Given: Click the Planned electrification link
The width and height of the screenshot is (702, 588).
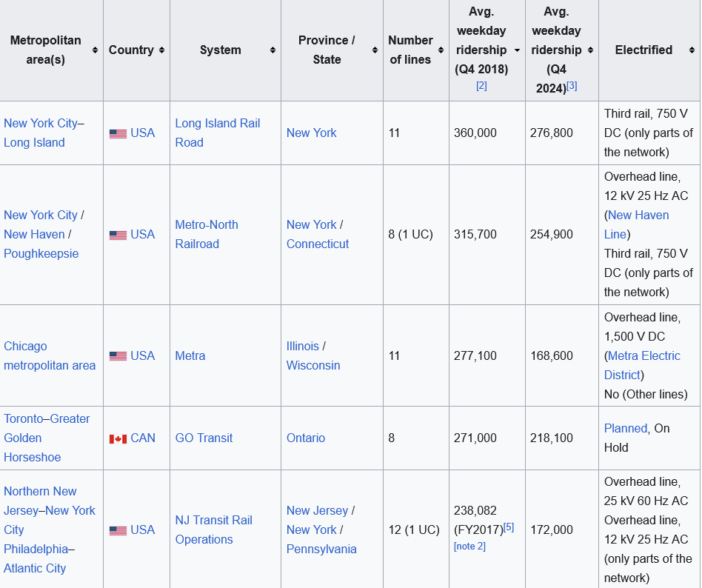Looking at the screenshot, I should pyautogui.click(x=625, y=428).
